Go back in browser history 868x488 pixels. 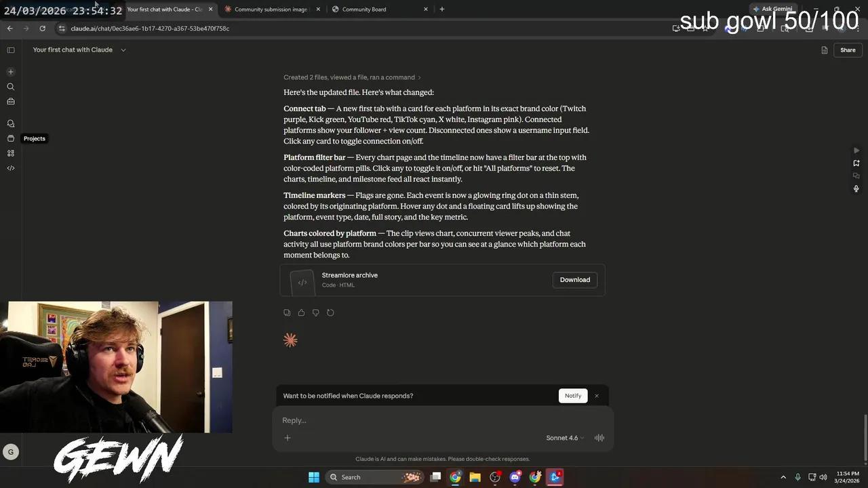[x=9, y=28]
